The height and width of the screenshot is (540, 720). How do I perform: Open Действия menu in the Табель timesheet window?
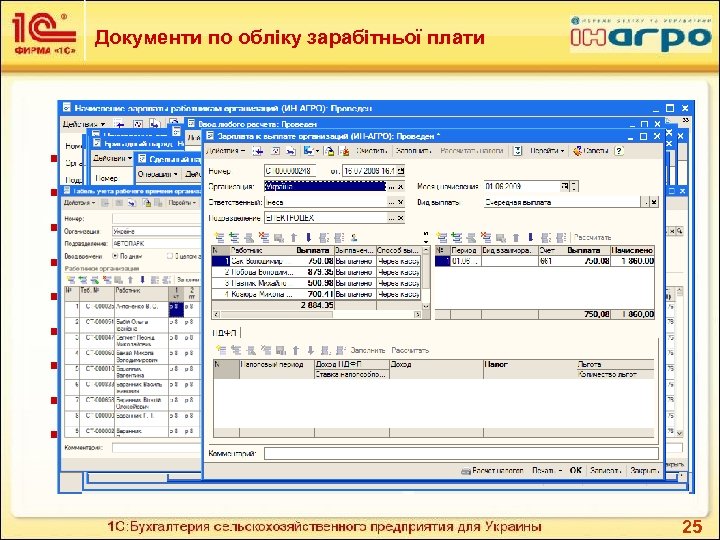(x=79, y=202)
